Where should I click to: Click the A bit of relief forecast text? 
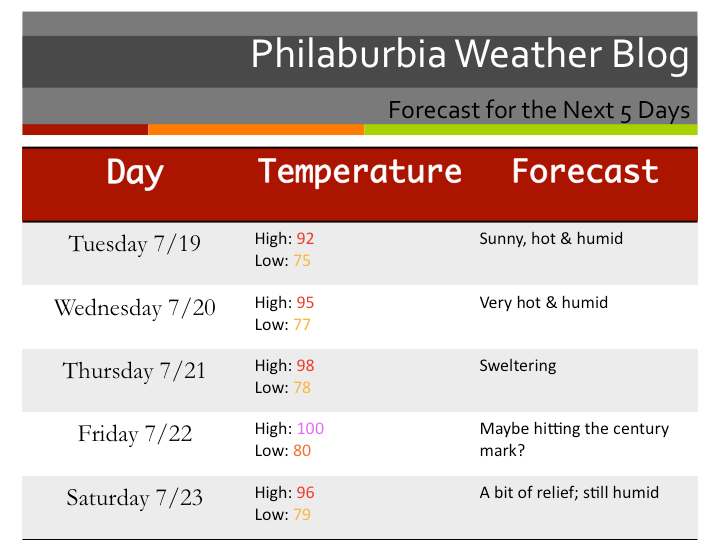pyautogui.click(x=569, y=492)
